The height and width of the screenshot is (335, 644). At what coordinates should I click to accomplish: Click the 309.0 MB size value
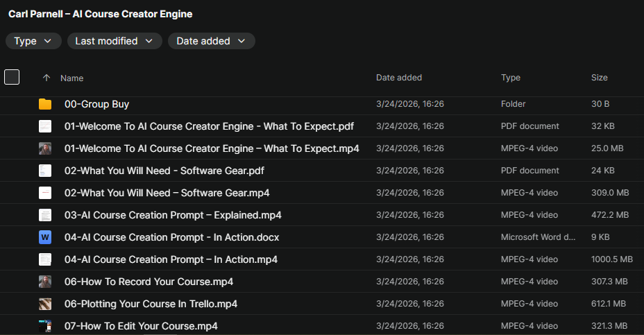[610, 193]
